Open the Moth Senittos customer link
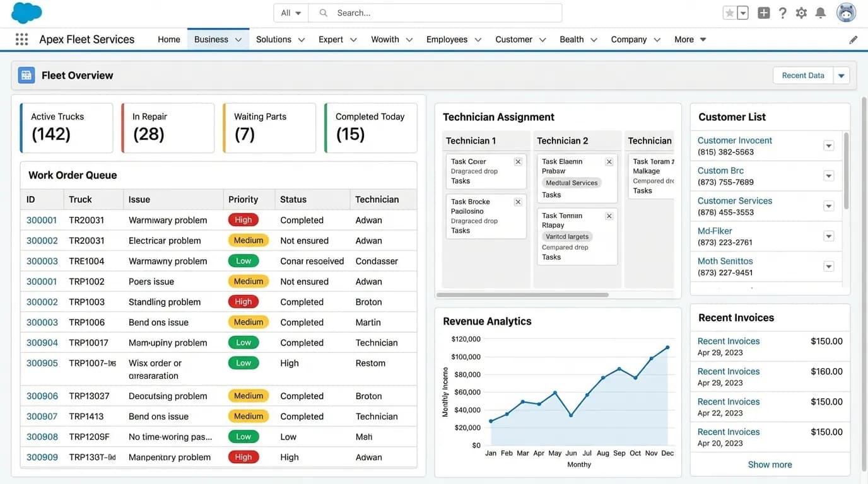868x484 pixels. (x=725, y=261)
